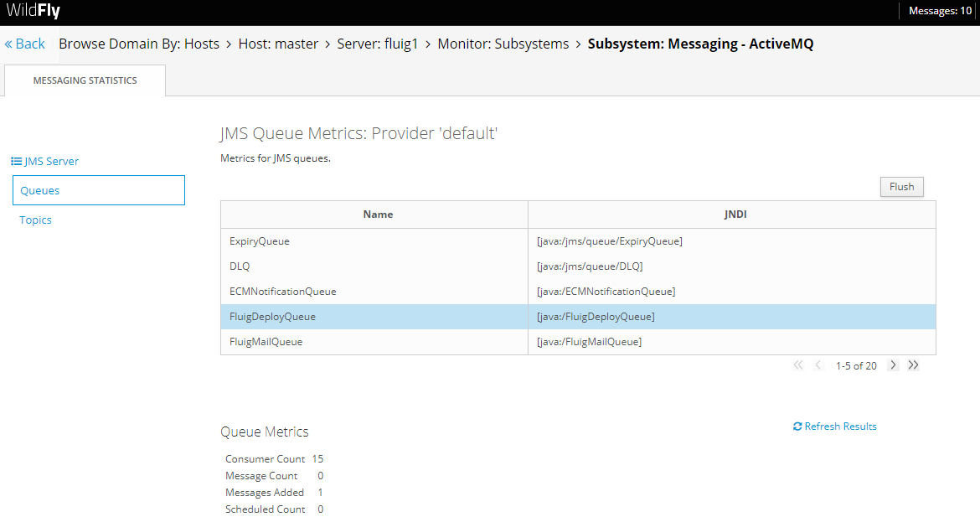Click the Flush button
Image resolution: width=980 pixels, height=517 pixels.
(901, 187)
